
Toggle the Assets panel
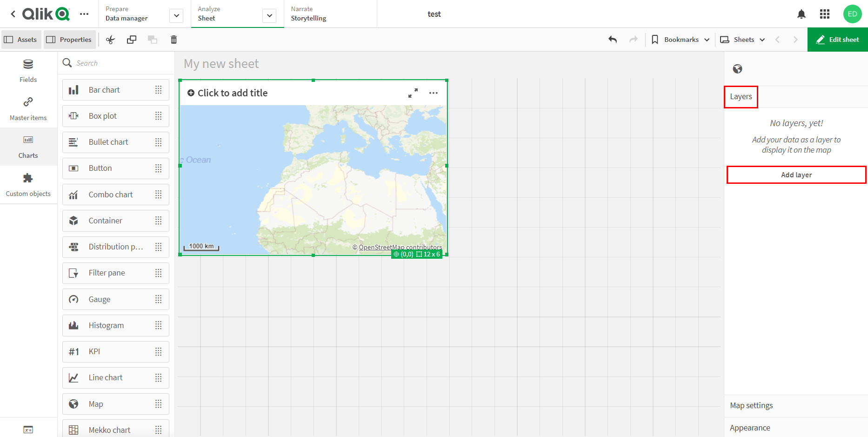pyautogui.click(x=21, y=40)
